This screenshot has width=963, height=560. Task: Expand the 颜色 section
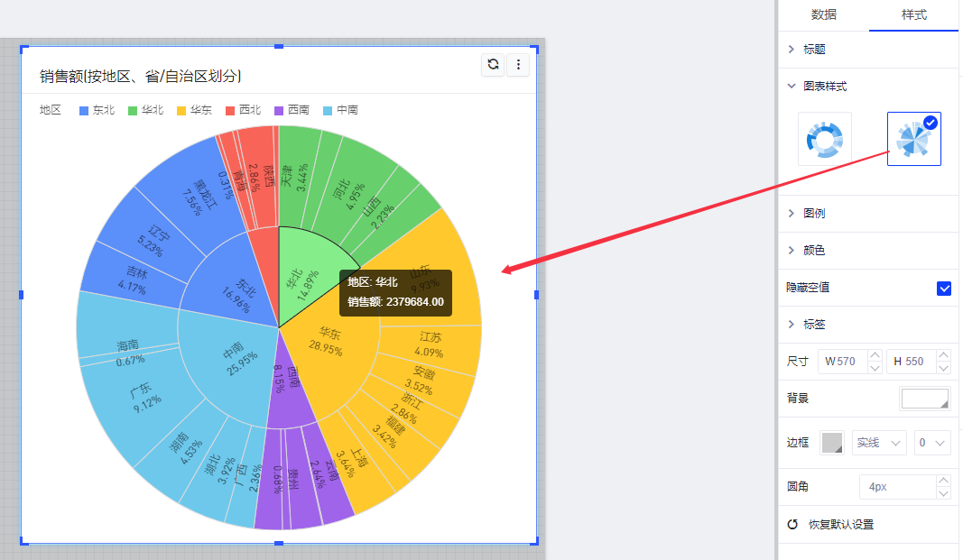(814, 251)
